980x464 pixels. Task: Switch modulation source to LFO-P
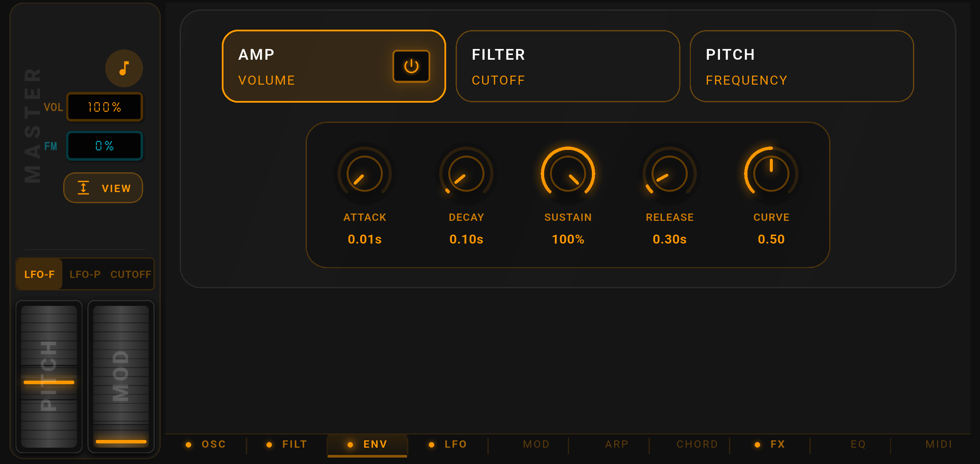pyautogui.click(x=85, y=274)
